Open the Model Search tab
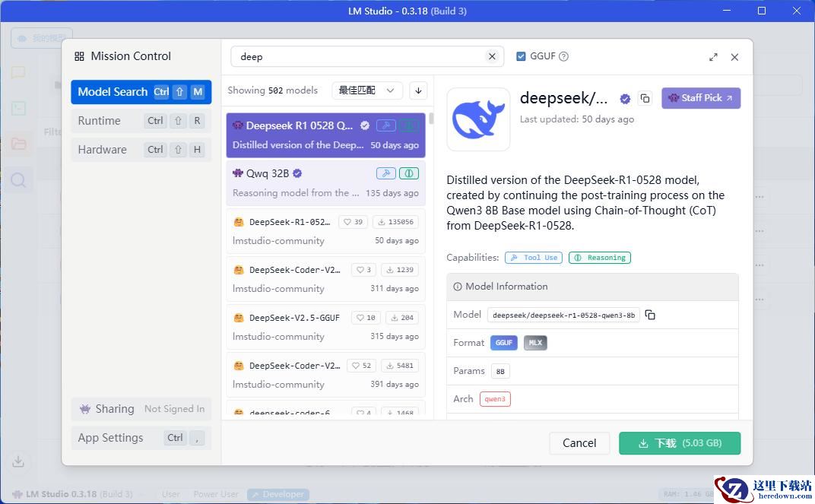Screen dimensions: 815x504 pyautogui.click(x=141, y=92)
